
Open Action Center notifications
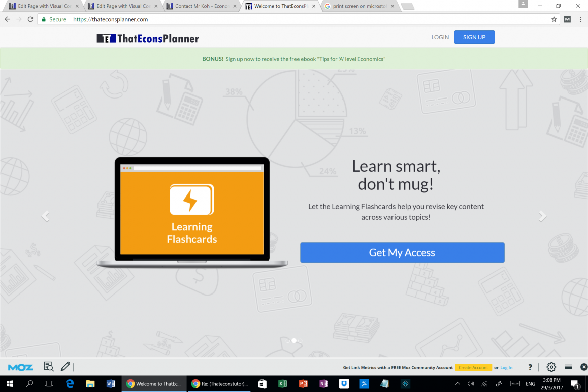coord(574,384)
